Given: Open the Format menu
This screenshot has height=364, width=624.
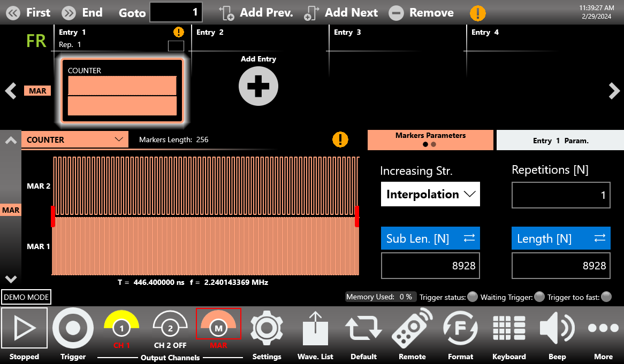Looking at the screenshot, I should 460,328.
